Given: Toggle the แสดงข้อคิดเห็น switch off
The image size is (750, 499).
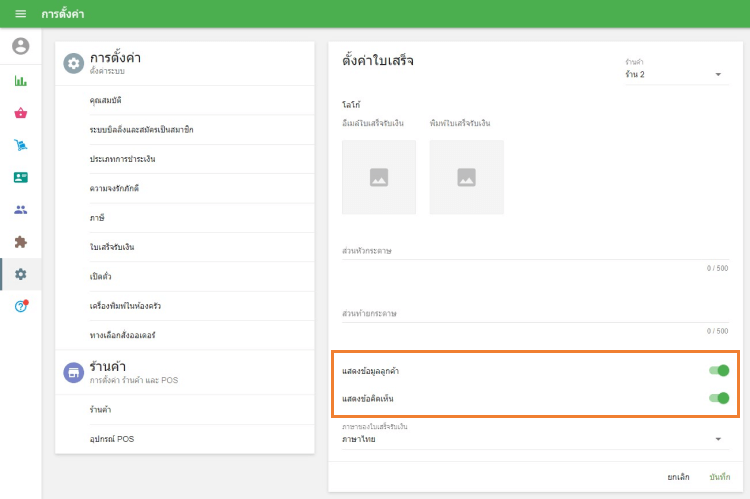Looking at the screenshot, I should tap(718, 398).
